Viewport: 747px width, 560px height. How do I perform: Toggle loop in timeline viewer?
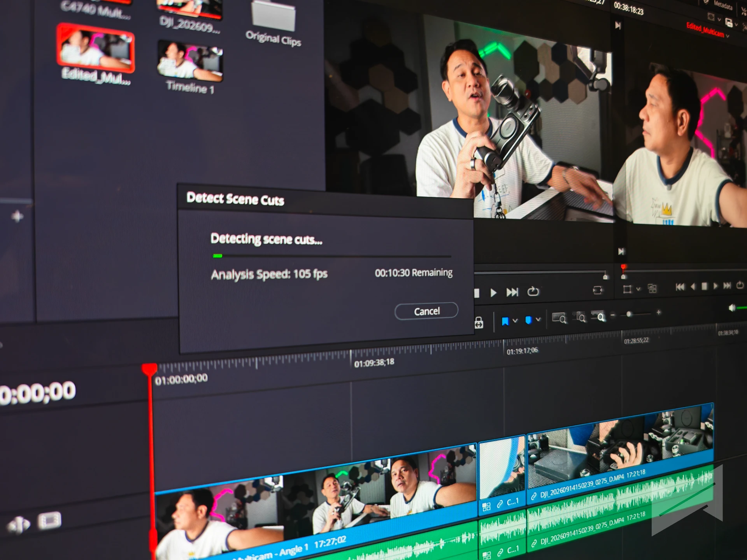click(740, 285)
